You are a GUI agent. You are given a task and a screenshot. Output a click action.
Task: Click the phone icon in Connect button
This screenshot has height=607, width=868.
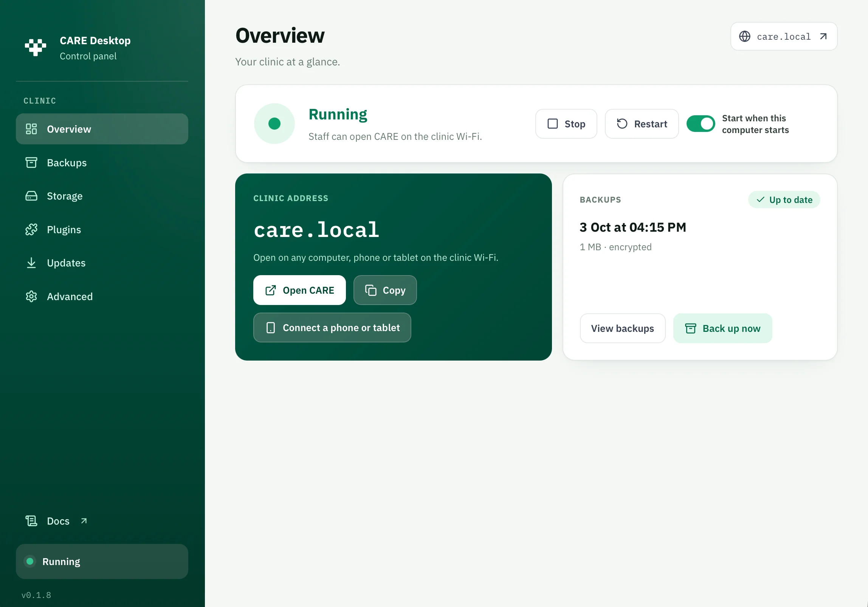[271, 327]
